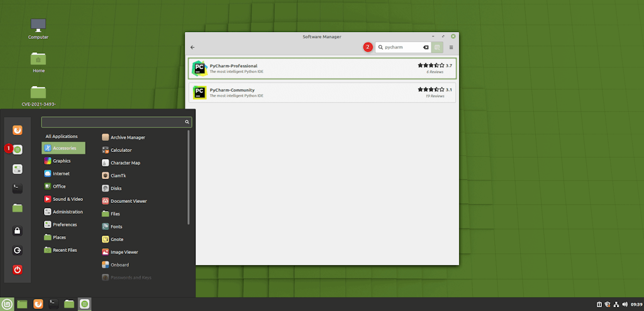Select the Sound & Video category
Screen dimensions: 644x311
coord(64,199)
